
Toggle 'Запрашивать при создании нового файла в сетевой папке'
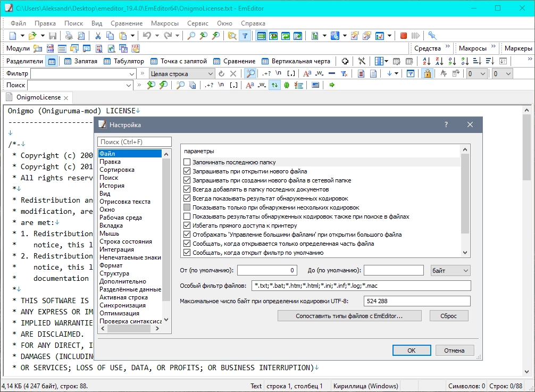pyautogui.click(x=187, y=180)
